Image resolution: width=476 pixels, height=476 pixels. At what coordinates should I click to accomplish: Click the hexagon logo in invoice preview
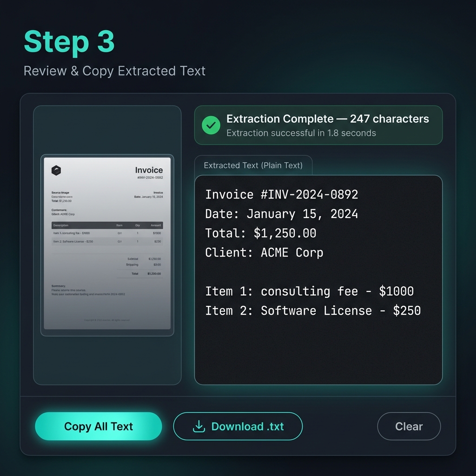pos(56,170)
